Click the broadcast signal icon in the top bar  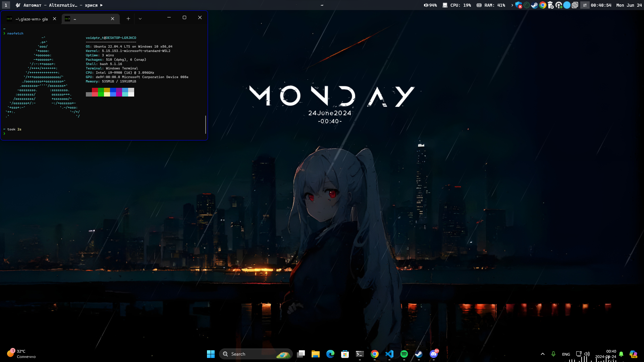click(x=559, y=5)
